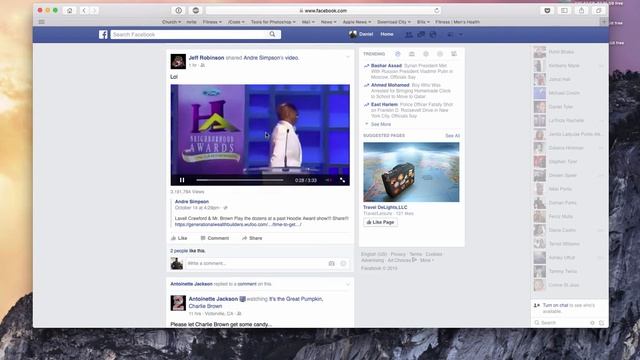This screenshot has height=360, width=640.
Task: Open the News bookmarks dropdown
Action: (329, 22)
